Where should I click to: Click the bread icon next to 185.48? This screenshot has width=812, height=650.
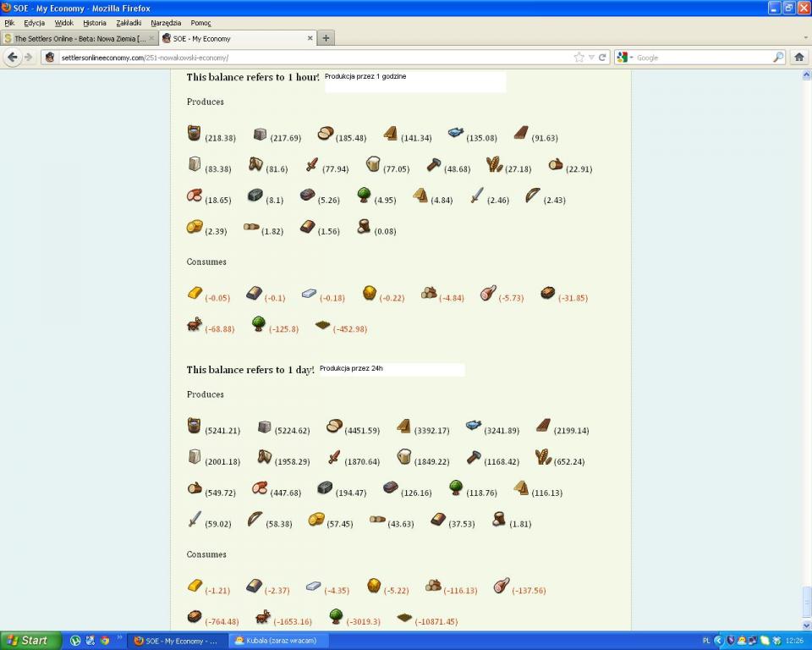pos(326,134)
